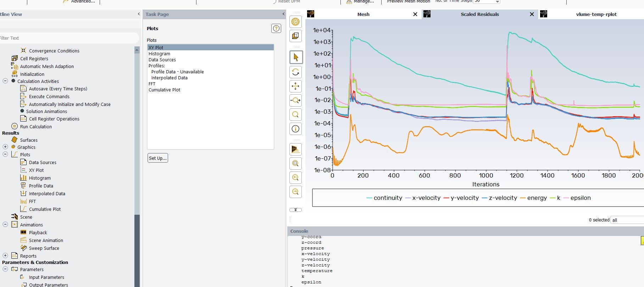Expand the hidden graphics toolbar chevron
The width and height of the screenshot is (644, 287).
(x=296, y=210)
